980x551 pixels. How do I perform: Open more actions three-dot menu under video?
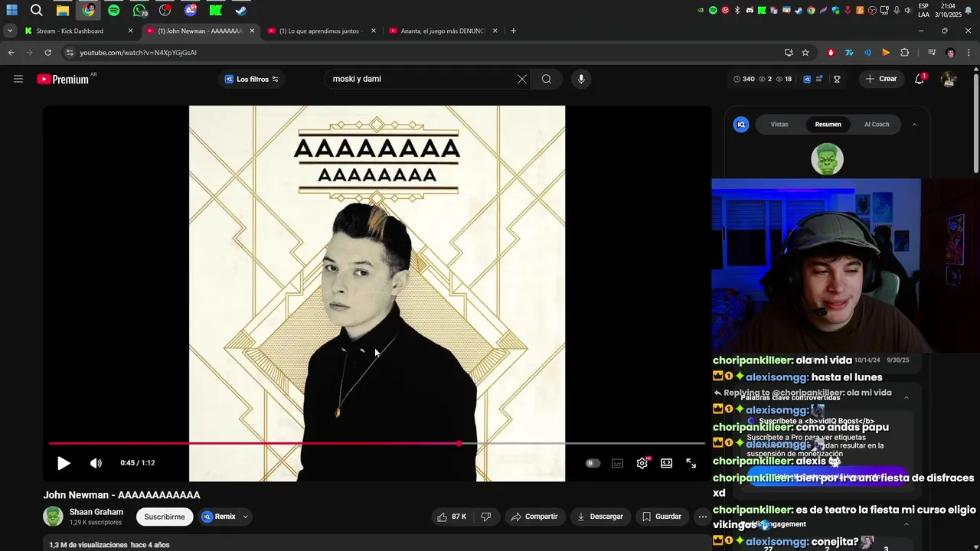click(x=702, y=517)
